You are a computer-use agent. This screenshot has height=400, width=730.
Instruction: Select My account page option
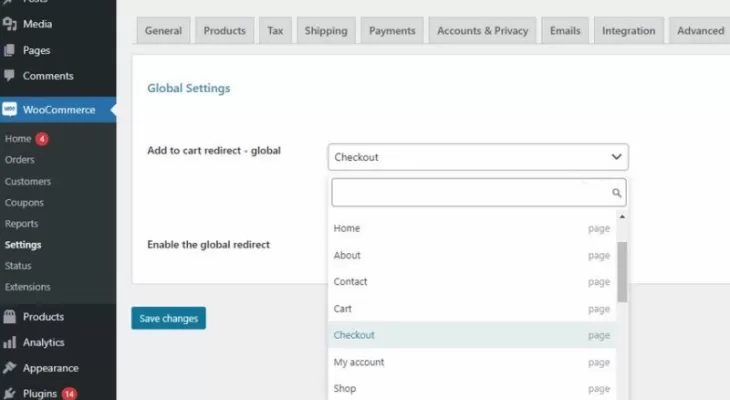(x=472, y=362)
